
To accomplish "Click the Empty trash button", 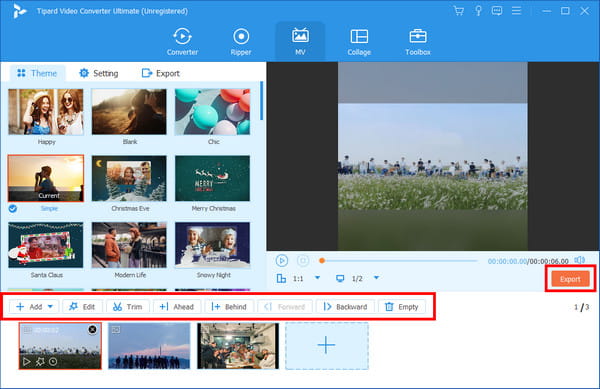I will (x=401, y=307).
